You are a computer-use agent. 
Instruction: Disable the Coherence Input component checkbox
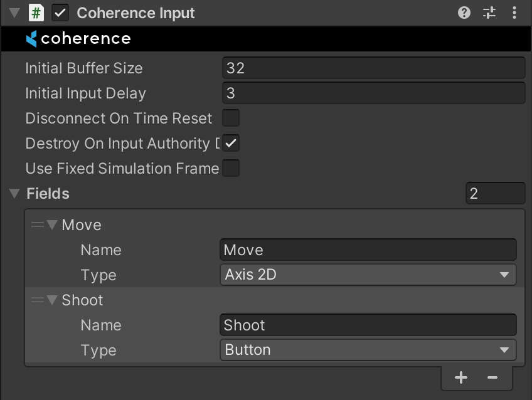click(x=61, y=13)
